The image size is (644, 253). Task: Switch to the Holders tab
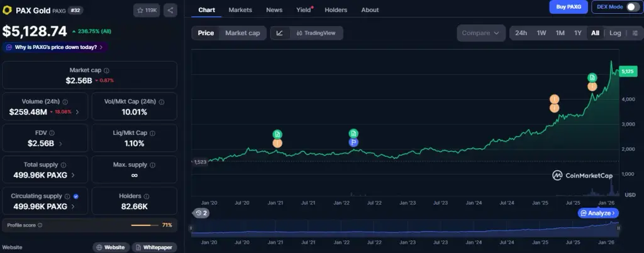(336, 10)
